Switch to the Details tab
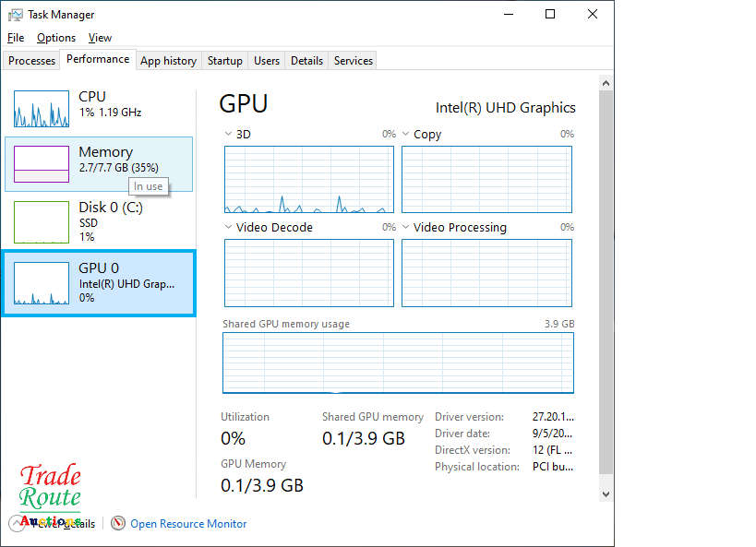 point(306,61)
